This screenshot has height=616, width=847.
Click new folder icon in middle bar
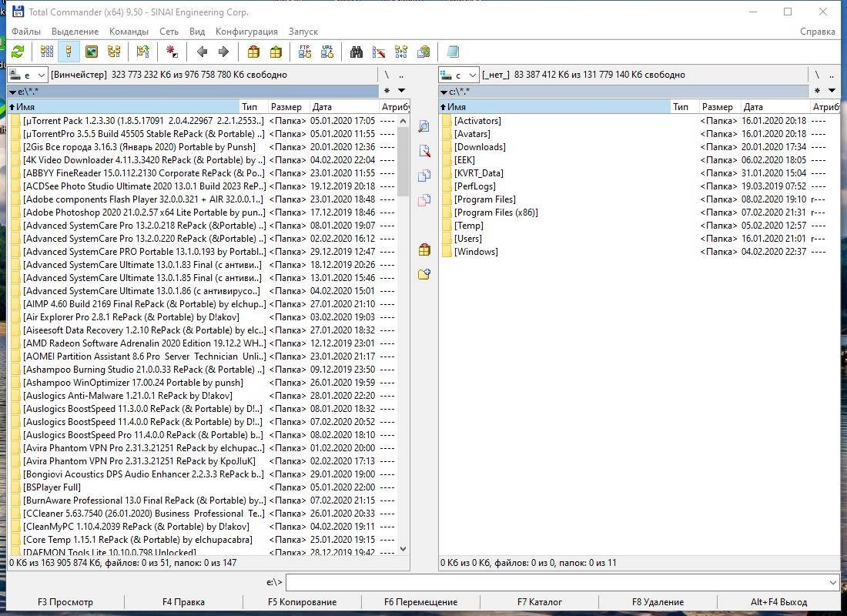424,274
